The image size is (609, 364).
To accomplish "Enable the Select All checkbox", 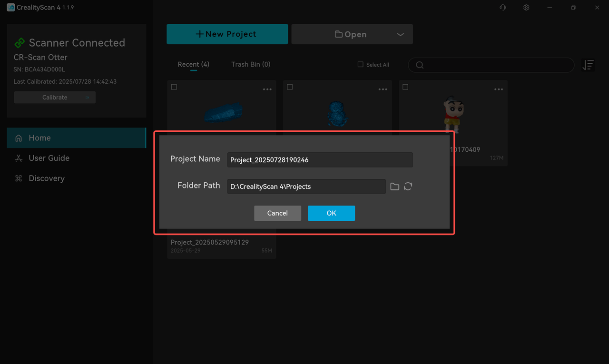I will click(361, 65).
